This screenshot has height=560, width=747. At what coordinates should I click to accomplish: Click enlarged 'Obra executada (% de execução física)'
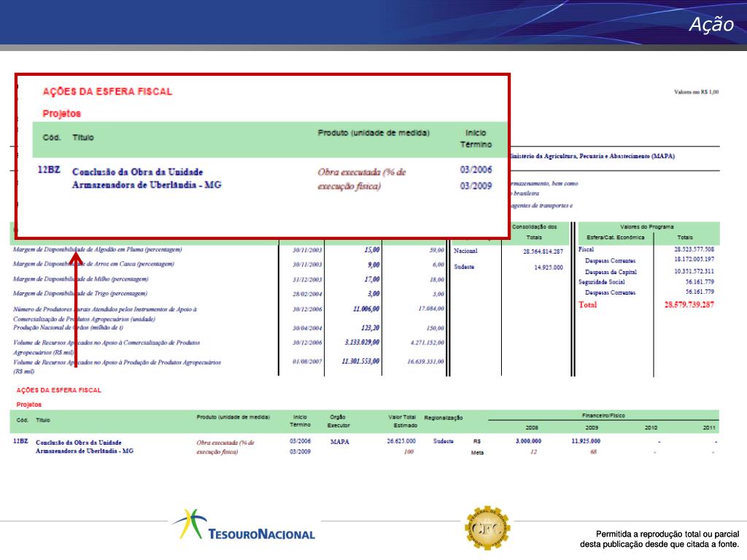coord(362,179)
